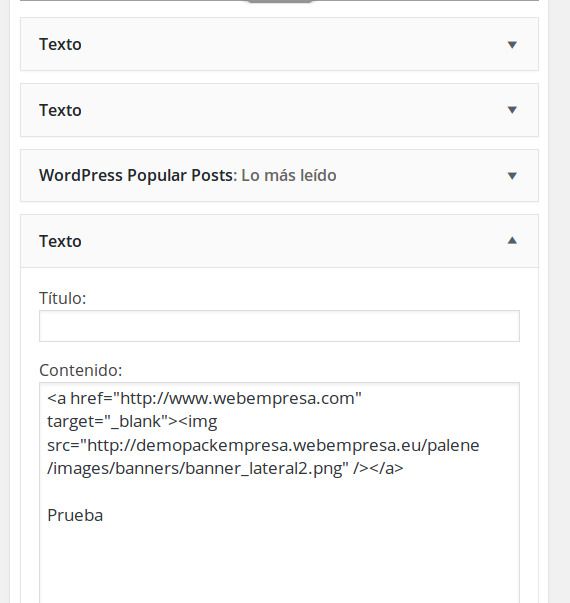Click the 'Lo más leído' widget subtitle

[x=289, y=175]
